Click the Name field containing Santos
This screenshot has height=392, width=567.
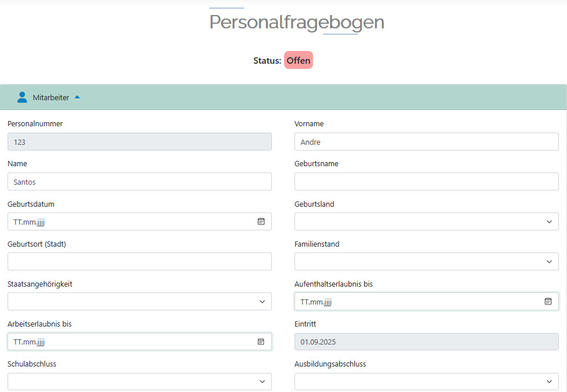[139, 182]
